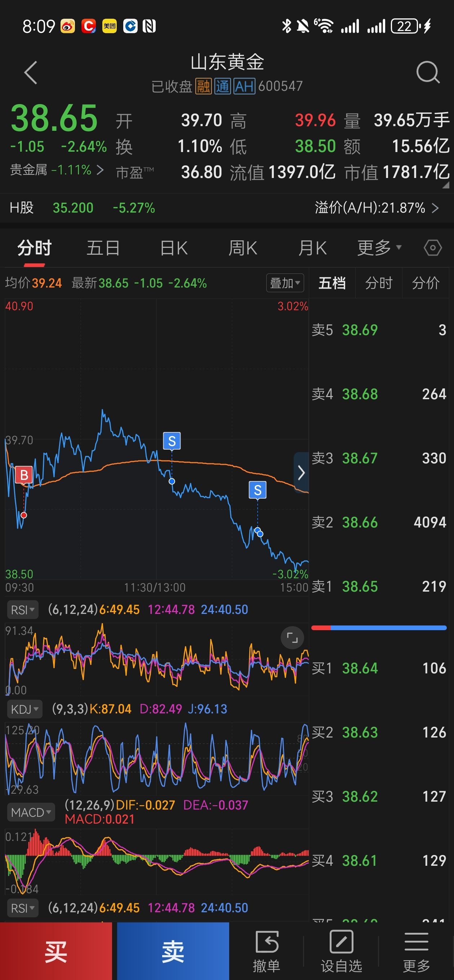The image size is (454, 980).
Task: Switch to 五日 chart tab
Action: point(103,248)
